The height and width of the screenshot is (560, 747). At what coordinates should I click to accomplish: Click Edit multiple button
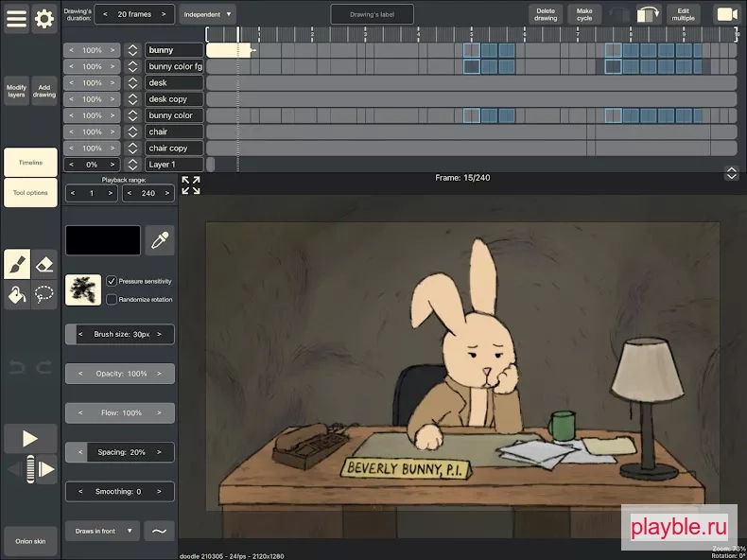tap(683, 14)
